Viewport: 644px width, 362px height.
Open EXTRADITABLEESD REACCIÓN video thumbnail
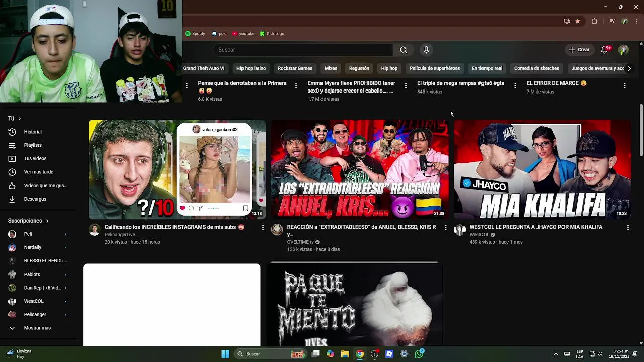click(x=360, y=169)
